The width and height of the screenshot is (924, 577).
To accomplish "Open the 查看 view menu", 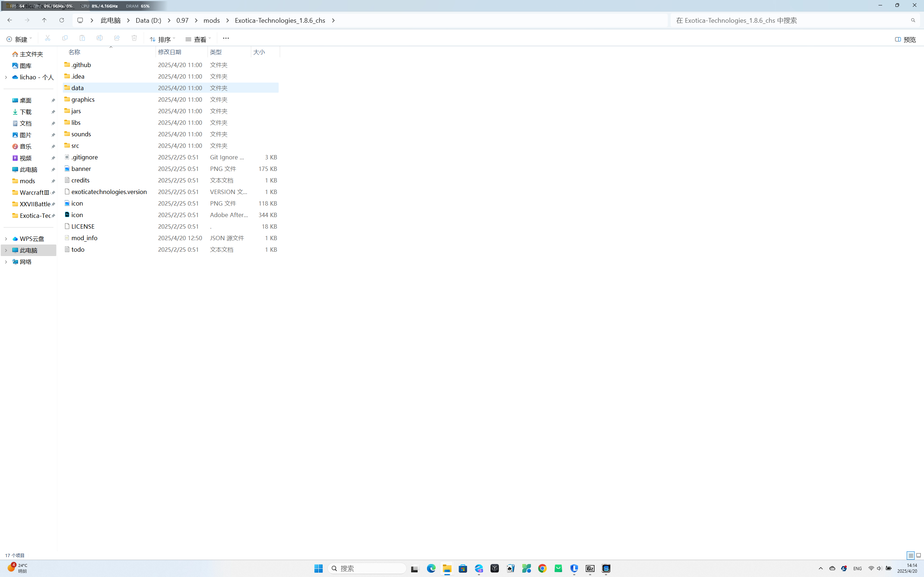I will (x=198, y=39).
